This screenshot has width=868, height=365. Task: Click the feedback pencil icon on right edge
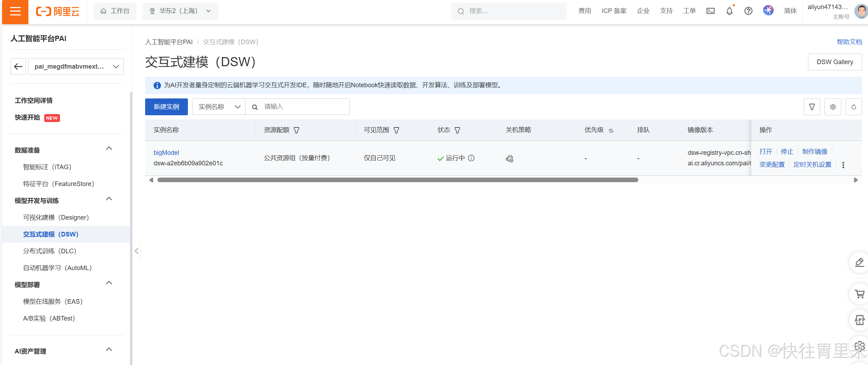859,262
